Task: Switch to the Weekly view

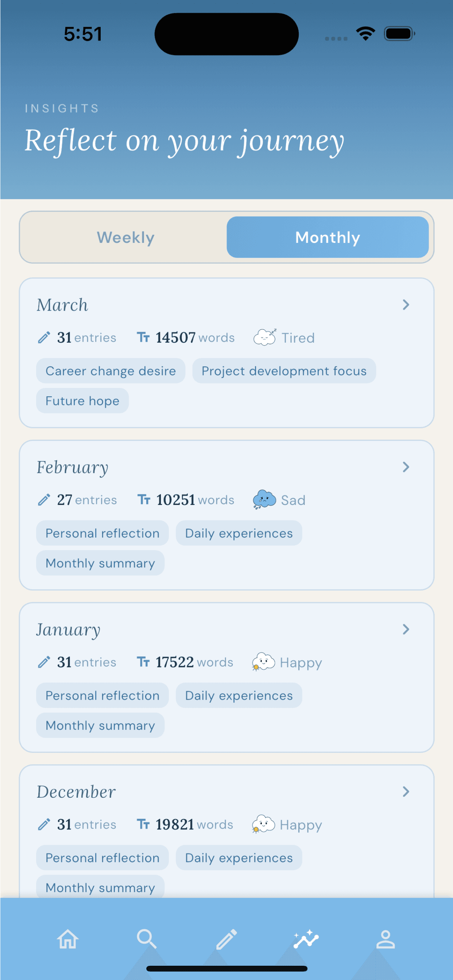Action: point(125,237)
